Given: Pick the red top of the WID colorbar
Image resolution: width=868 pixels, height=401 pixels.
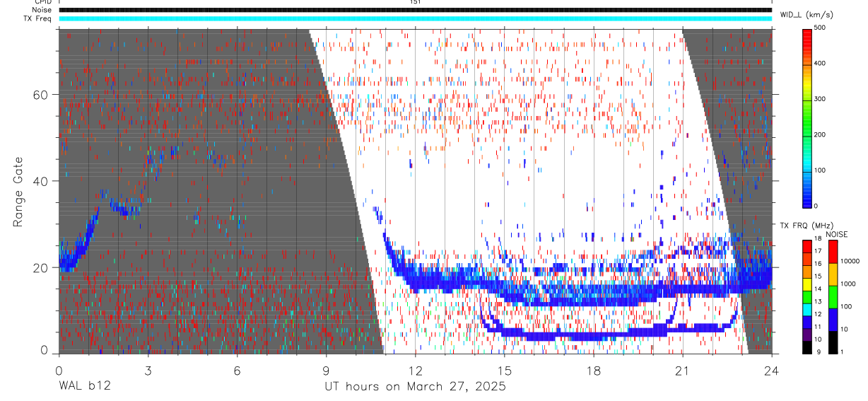Looking at the screenshot, I should click(x=807, y=37).
